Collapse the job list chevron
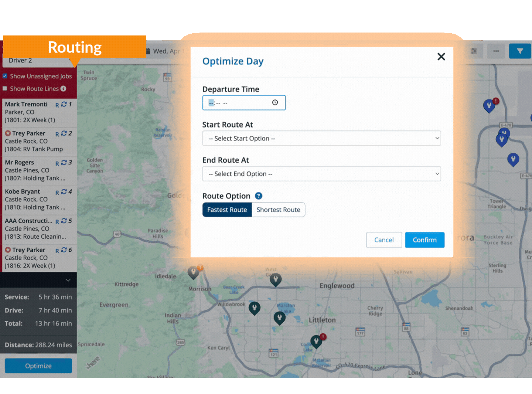The height and width of the screenshot is (394, 532). 68,280
